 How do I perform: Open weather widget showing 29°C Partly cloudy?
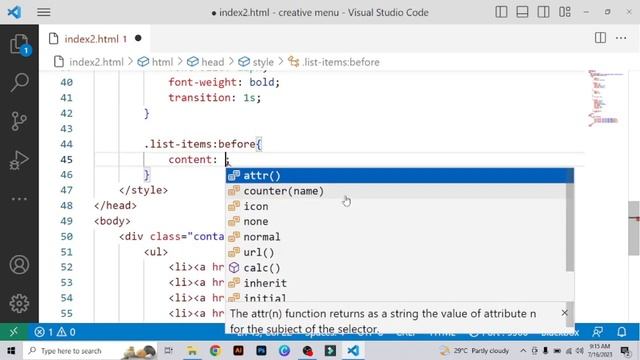pos(474,351)
